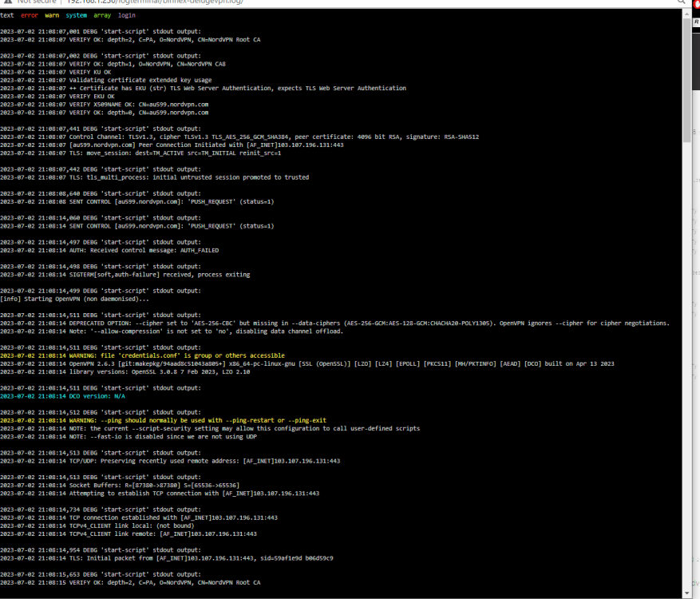Click the 'Peer Connection Initiated' log line
The image size is (700, 599).
[172, 145]
